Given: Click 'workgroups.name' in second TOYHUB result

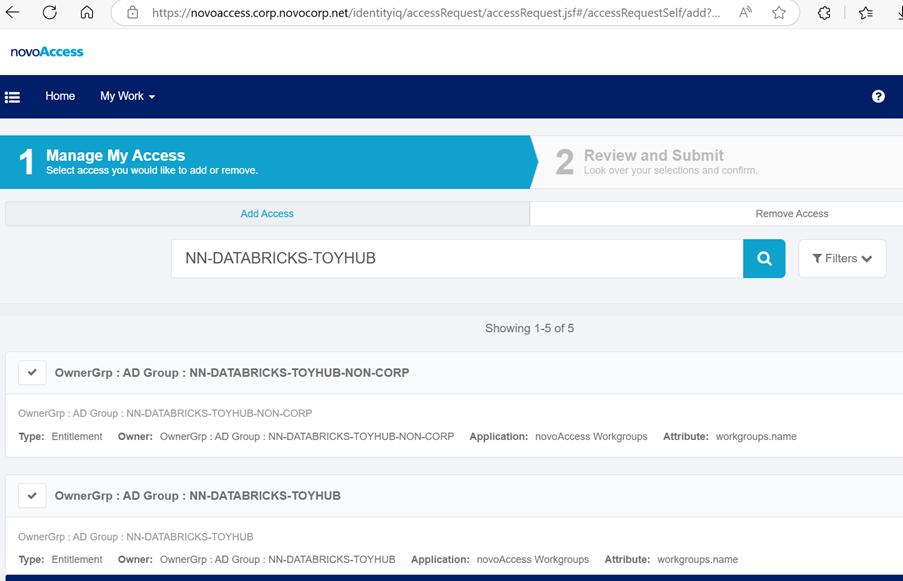Looking at the screenshot, I should point(697,560).
